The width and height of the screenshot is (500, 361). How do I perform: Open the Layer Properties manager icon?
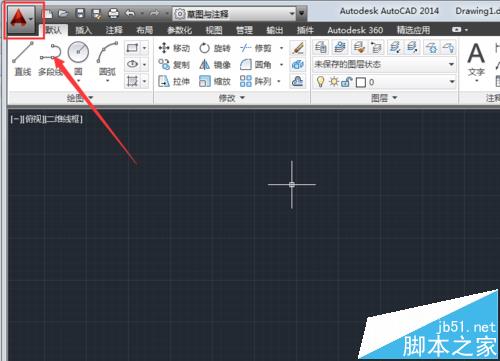pos(321,48)
